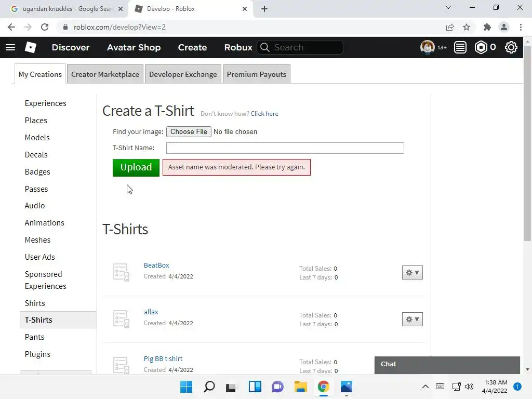Open the Roblox settings gear
Viewport: 532px width, 399px height.
coord(511,47)
